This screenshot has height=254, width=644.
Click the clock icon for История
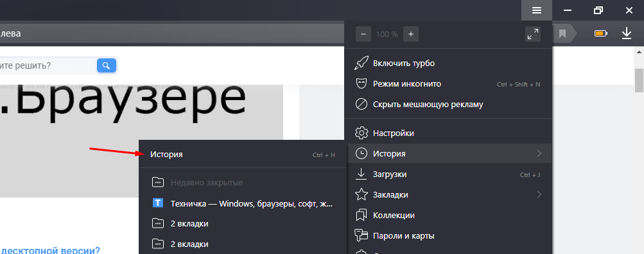click(361, 153)
